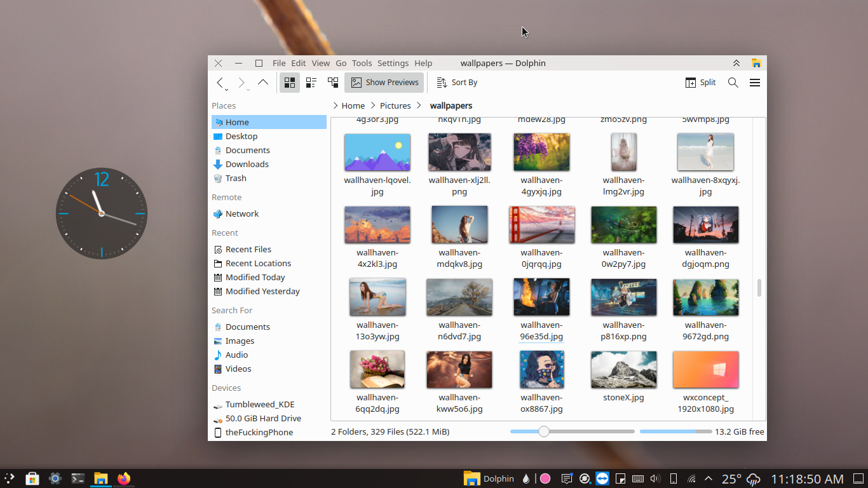Image resolution: width=868 pixels, height=488 pixels.
Task: Select the wxconcept_1920x1080.jpg thumbnail
Action: point(706,370)
